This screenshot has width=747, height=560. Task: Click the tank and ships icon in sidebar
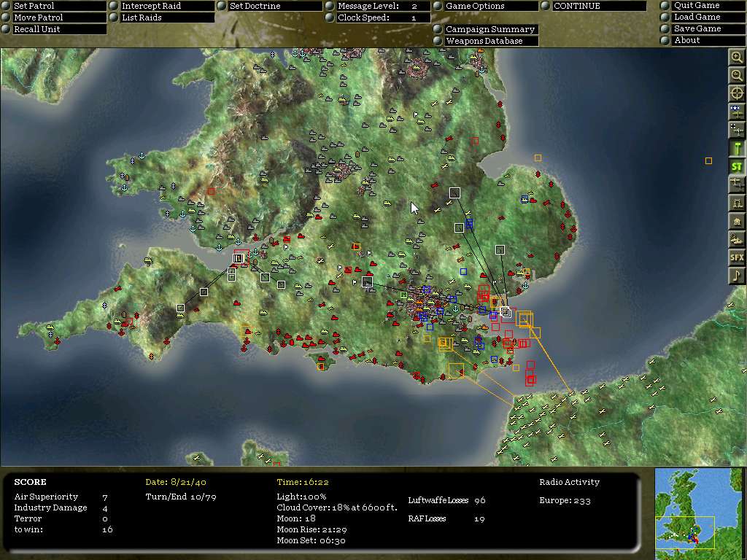coord(737,239)
